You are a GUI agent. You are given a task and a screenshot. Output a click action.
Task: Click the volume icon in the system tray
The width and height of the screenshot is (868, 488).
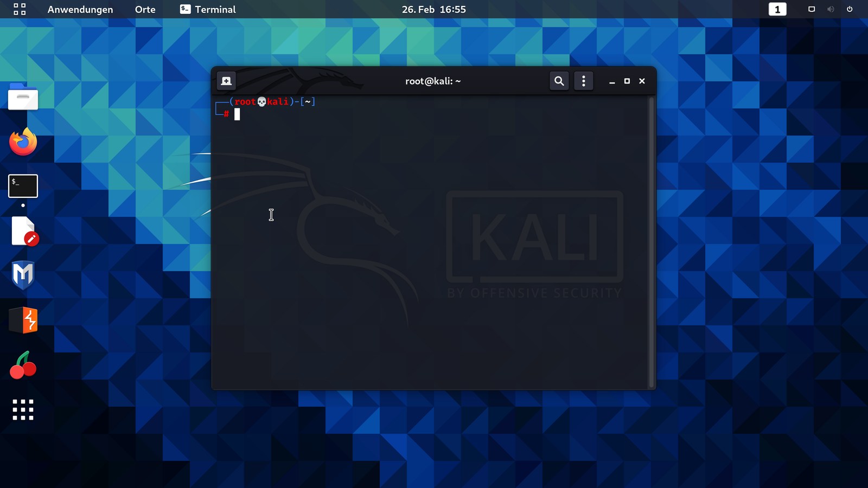pos(831,9)
